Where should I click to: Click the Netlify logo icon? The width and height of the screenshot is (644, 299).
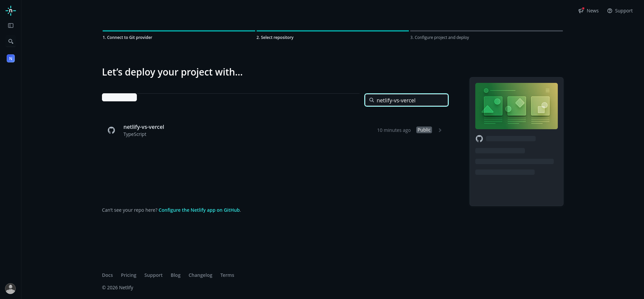point(11,11)
